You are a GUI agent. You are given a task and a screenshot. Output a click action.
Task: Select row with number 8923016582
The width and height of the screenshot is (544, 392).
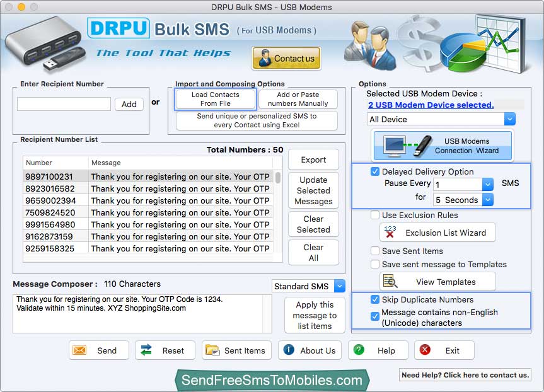pos(148,188)
